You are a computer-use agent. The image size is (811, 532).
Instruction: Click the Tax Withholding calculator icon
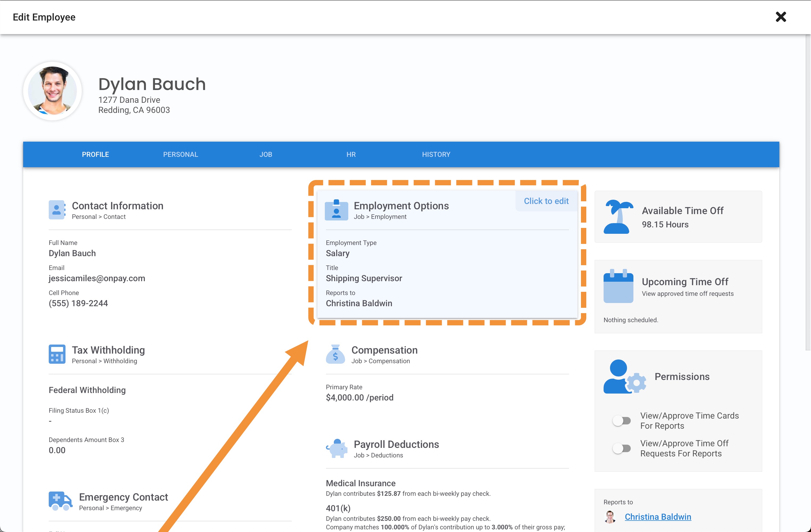pyautogui.click(x=57, y=354)
